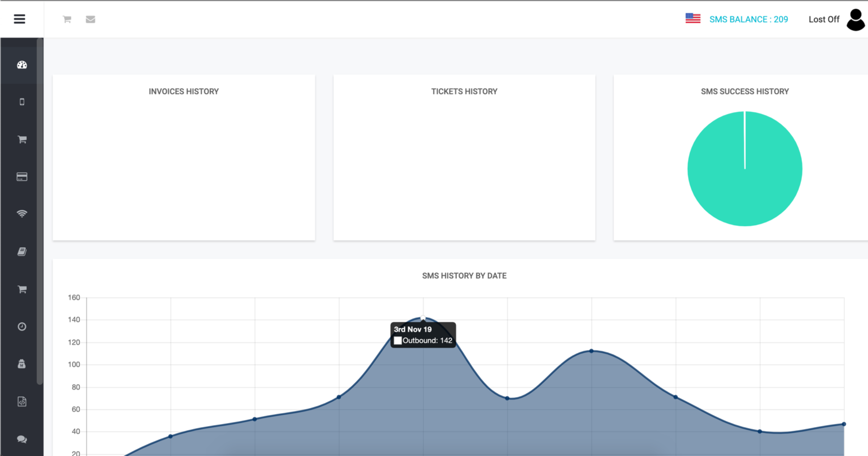Click the 100 y-axis label
Viewport: 868px width, 456px height.
pos(74,365)
